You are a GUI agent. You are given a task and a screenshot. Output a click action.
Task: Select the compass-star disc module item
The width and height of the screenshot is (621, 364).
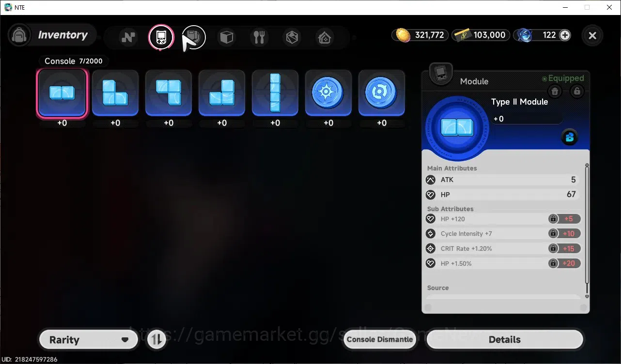pyautogui.click(x=328, y=93)
